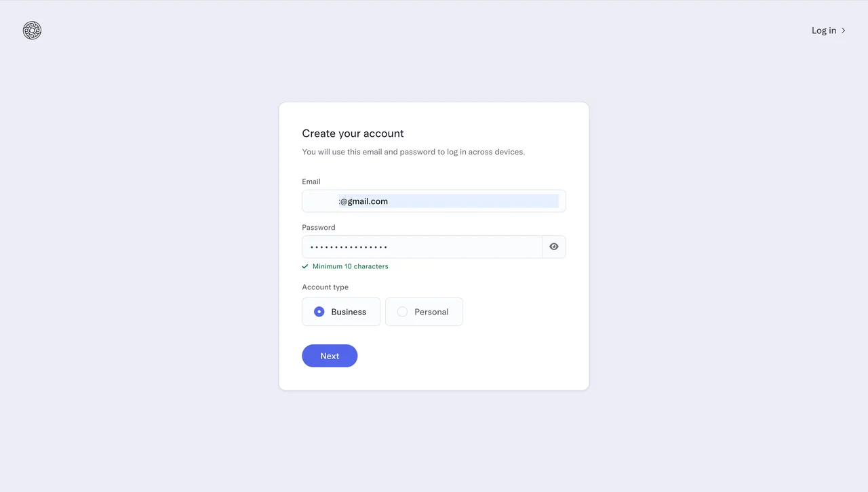Open the Log in link
Screen dimensions: 868x492
click(824, 30)
